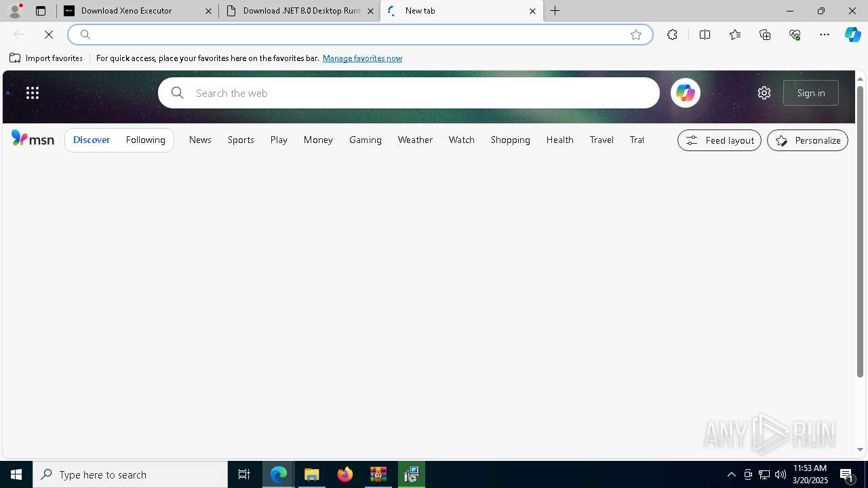The width and height of the screenshot is (868, 488).
Task: Open the MSN apps grid launcher
Action: (x=33, y=93)
